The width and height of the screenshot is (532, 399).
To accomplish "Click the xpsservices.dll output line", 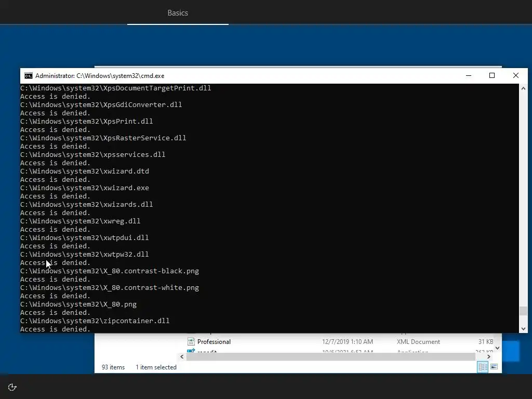I will tap(92, 155).
